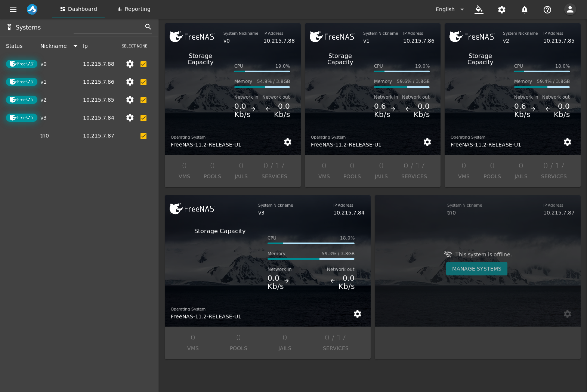Click the Systems panel header icon
Image resolution: width=587 pixels, height=392 pixels.
pos(9,27)
